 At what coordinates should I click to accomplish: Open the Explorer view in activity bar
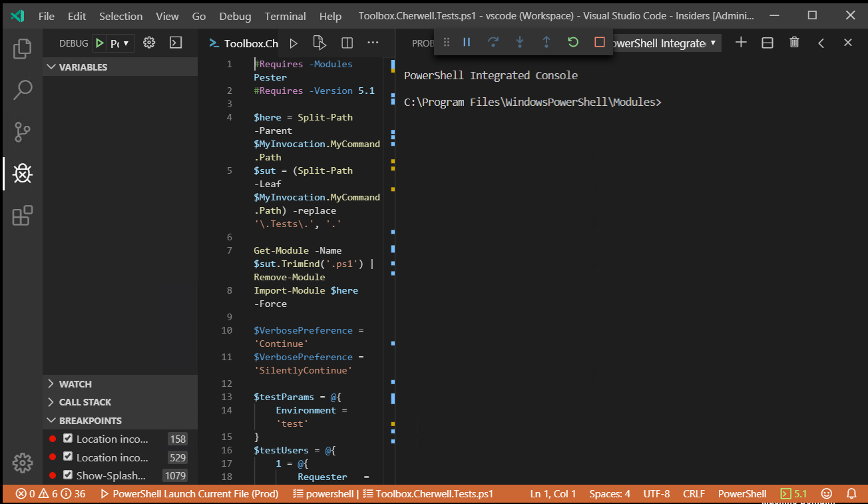(x=23, y=49)
